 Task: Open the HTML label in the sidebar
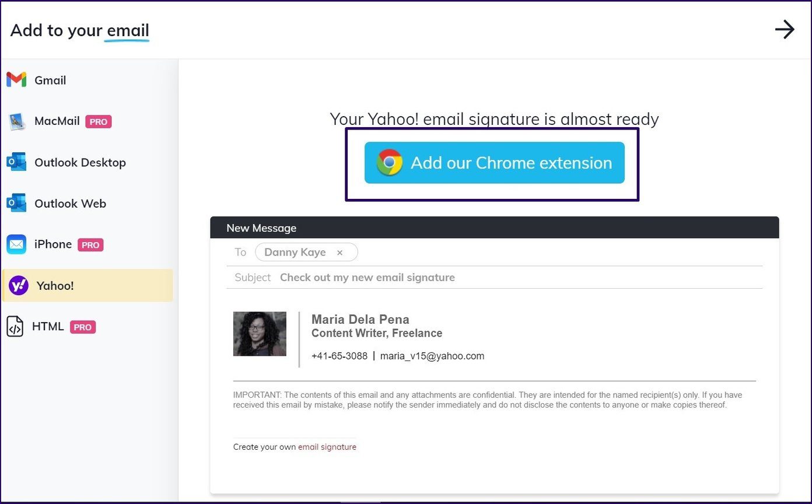pos(48,327)
